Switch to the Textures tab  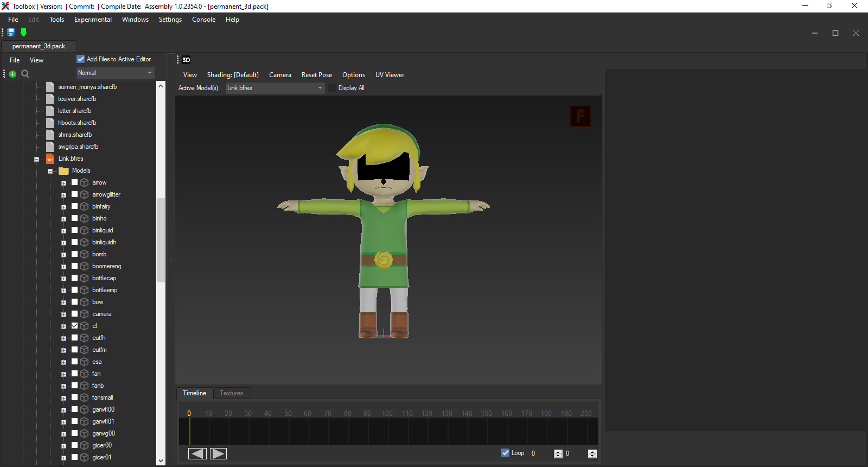[x=232, y=393]
